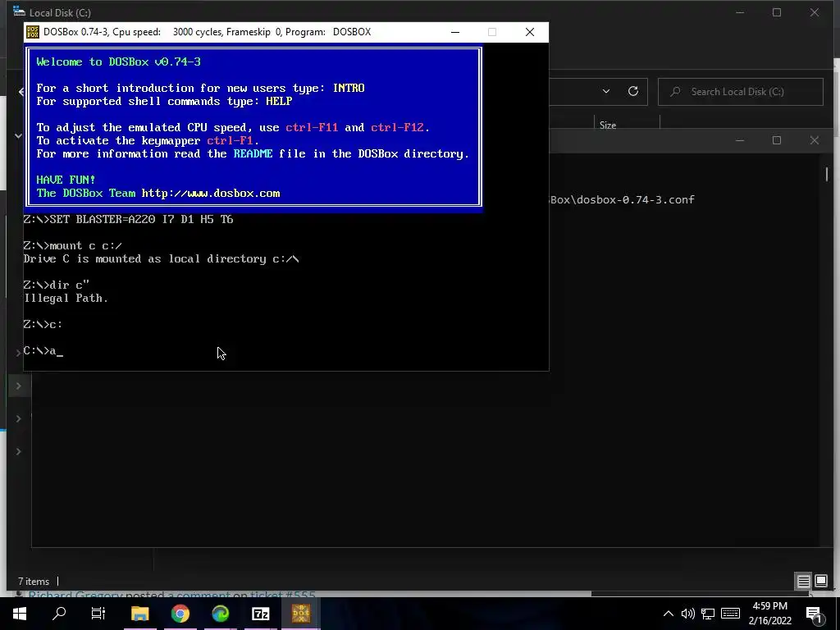Click the DOSBox C:\> command prompt line
This screenshot has height=630, width=840.
pyautogui.click(x=43, y=351)
